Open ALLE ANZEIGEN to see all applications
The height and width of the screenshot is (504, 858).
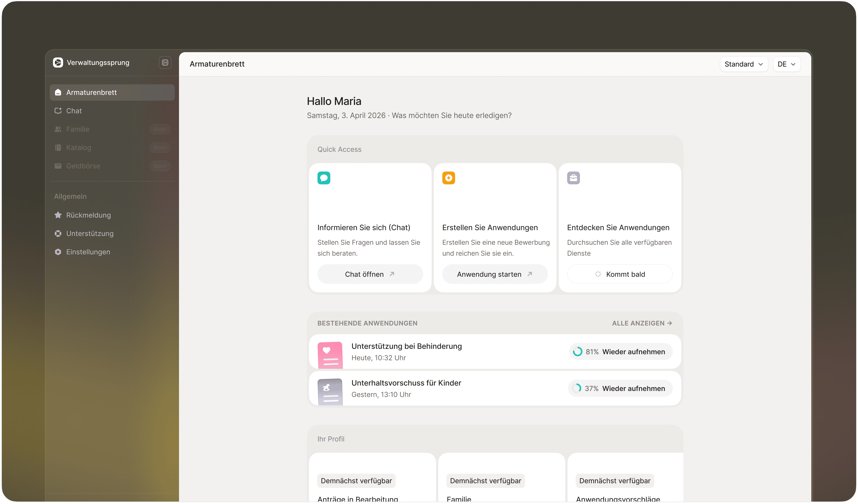point(641,323)
